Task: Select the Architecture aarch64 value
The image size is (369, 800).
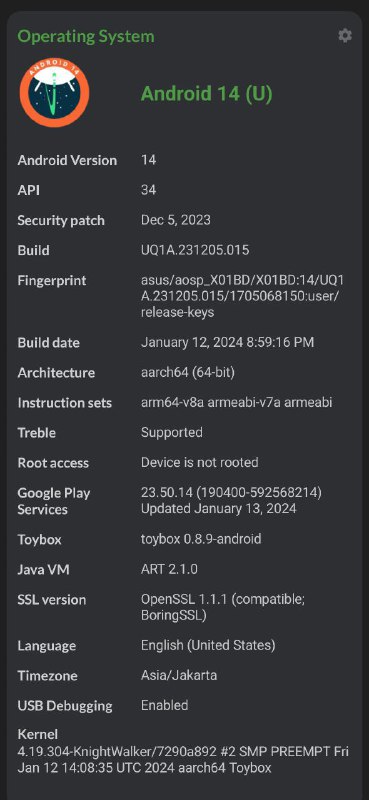Action: (x=188, y=372)
